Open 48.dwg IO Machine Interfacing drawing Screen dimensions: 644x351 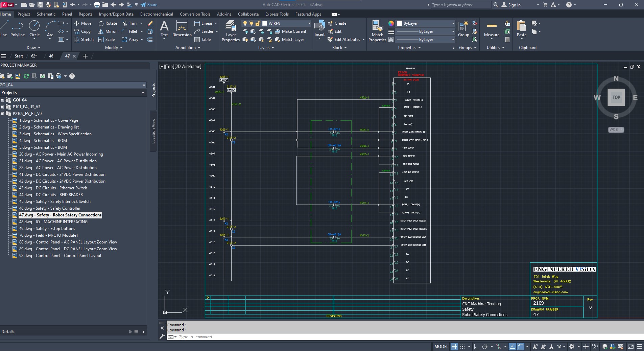pos(53,222)
